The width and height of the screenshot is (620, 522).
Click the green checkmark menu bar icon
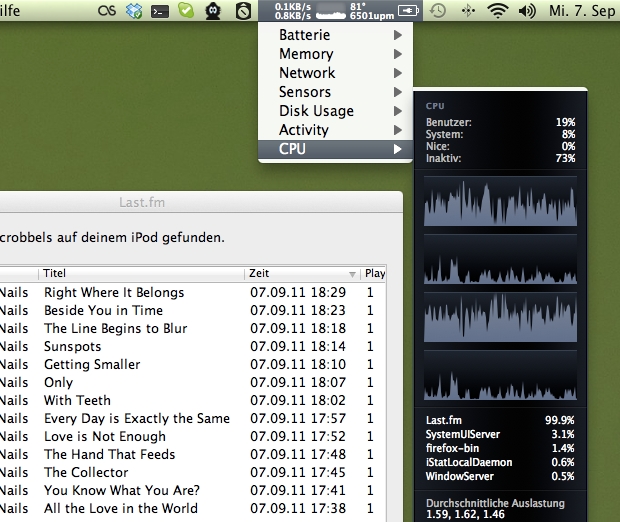coord(186,10)
